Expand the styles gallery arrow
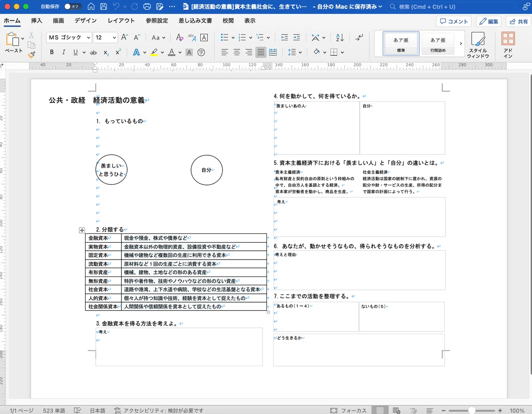The height and width of the screenshot is (414, 532). click(461, 43)
